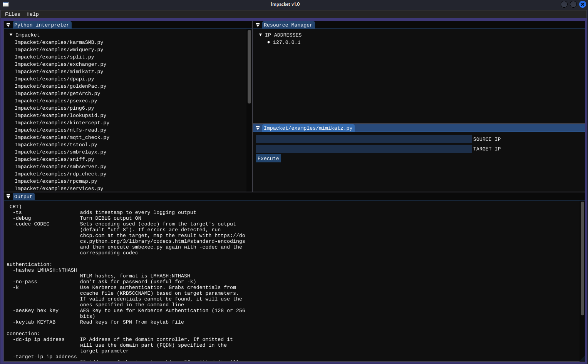The image size is (588, 364).
Task: Pick Impacket/examples/mqtt_check.py
Action: [x=62, y=137]
